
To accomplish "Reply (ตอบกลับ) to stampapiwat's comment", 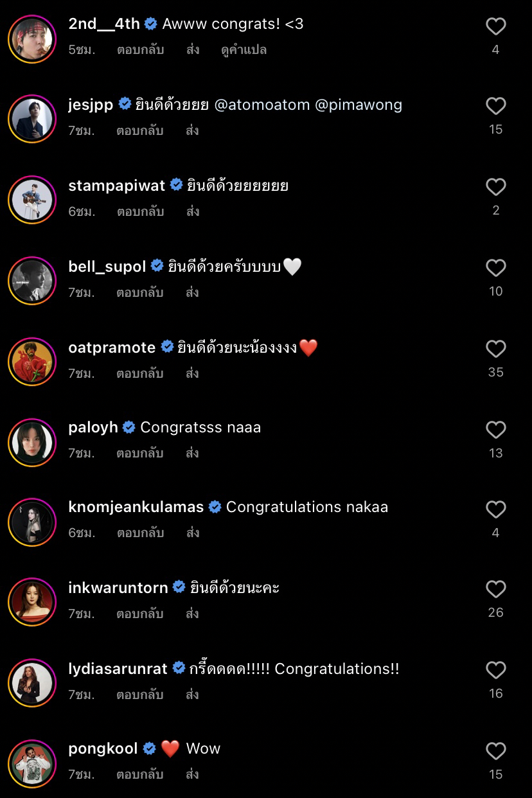I will coord(140,211).
